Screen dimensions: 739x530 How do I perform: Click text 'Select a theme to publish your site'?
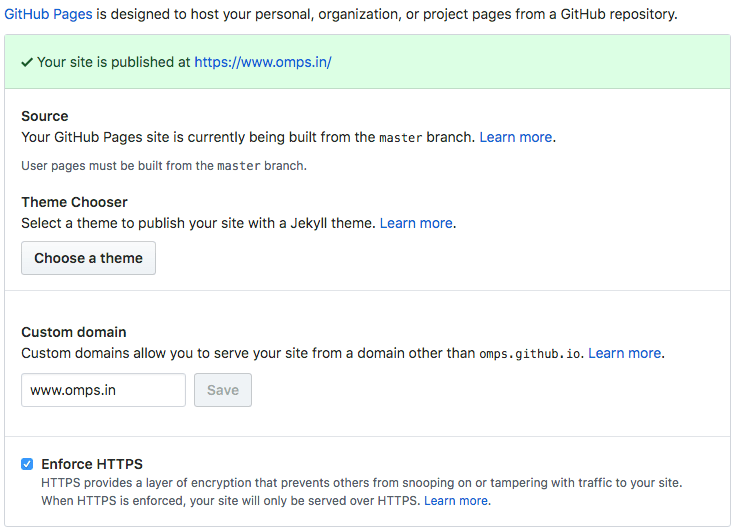pos(133,223)
